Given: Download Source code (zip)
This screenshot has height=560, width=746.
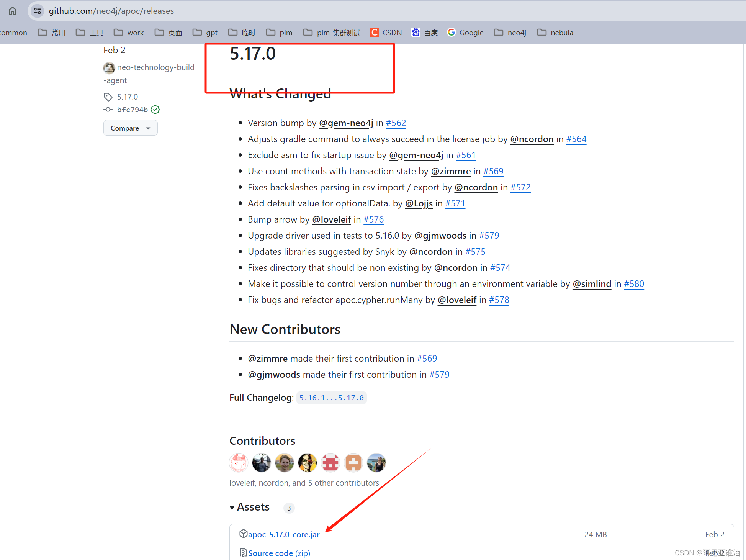Looking at the screenshot, I should (279, 553).
